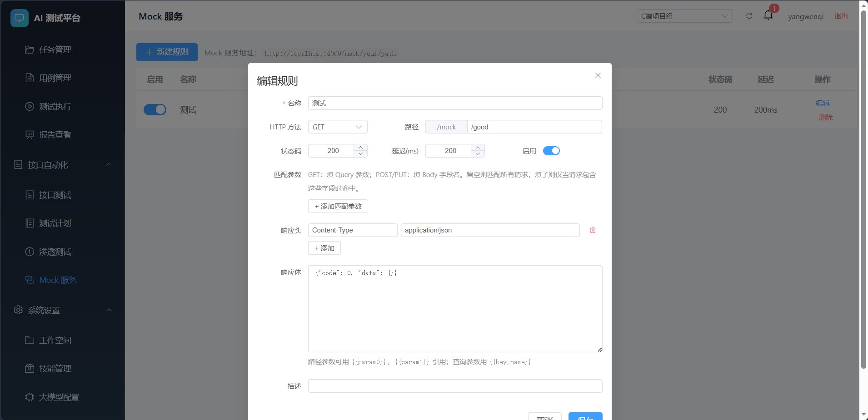Click the 延迟 column header

tap(766, 79)
